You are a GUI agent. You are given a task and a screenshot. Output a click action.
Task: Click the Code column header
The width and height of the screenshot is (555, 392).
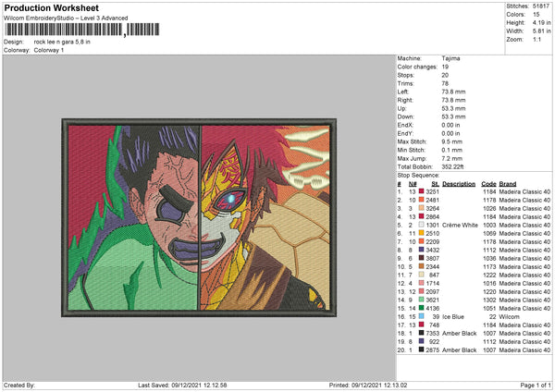pyautogui.click(x=488, y=184)
